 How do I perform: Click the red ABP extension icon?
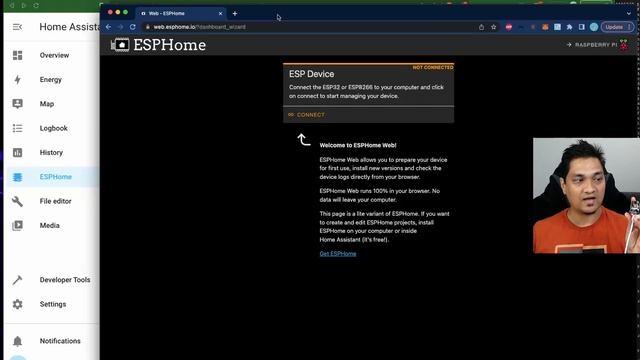click(509, 27)
